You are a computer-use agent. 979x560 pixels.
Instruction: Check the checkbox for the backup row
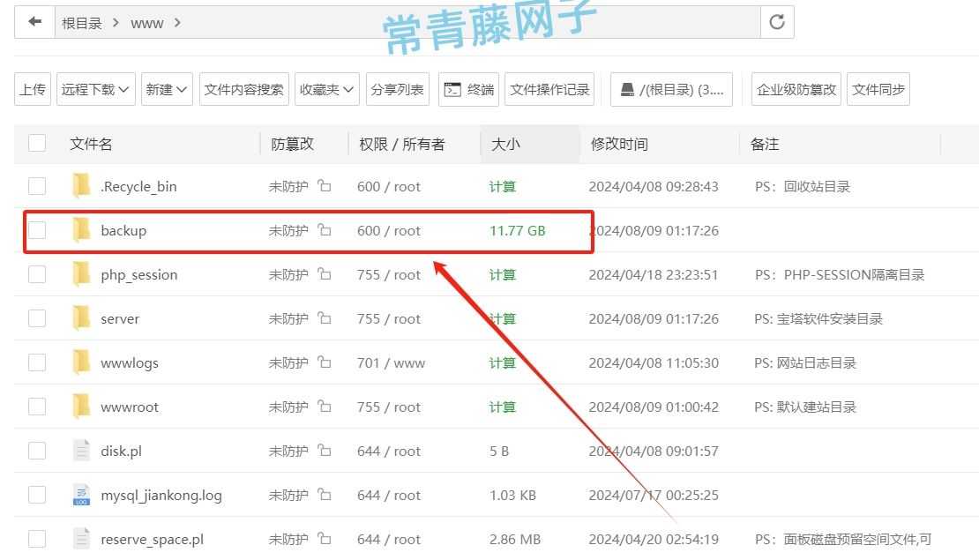click(x=36, y=230)
